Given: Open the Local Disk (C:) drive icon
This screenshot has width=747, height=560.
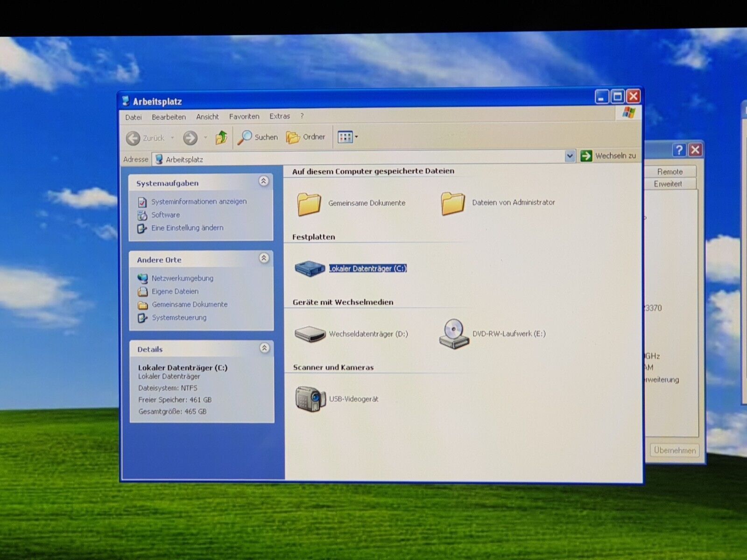Looking at the screenshot, I should tap(310, 268).
